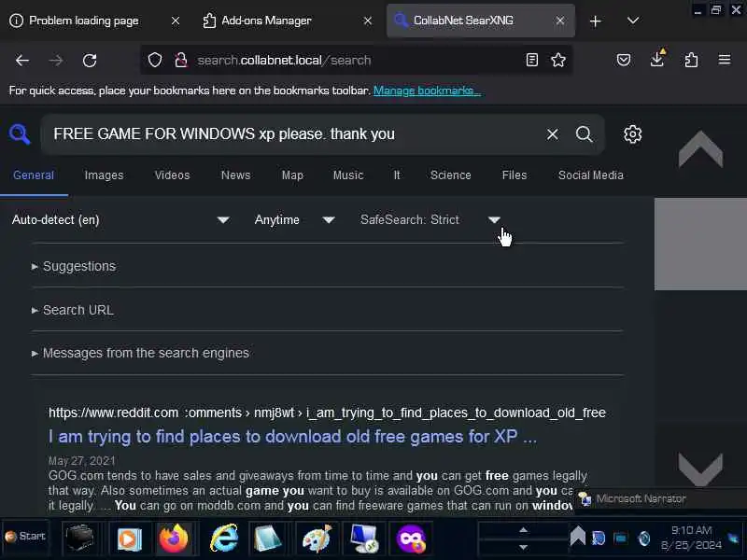Switch to the Map category tab
This screenshot has height=560, width=747.
(292, 175)
